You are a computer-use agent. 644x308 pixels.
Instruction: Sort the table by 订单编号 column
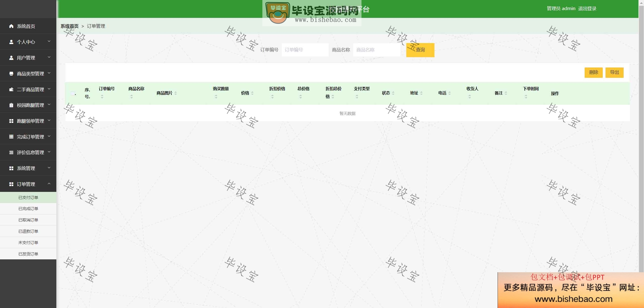pyautogui.click(x=102, y=96)
